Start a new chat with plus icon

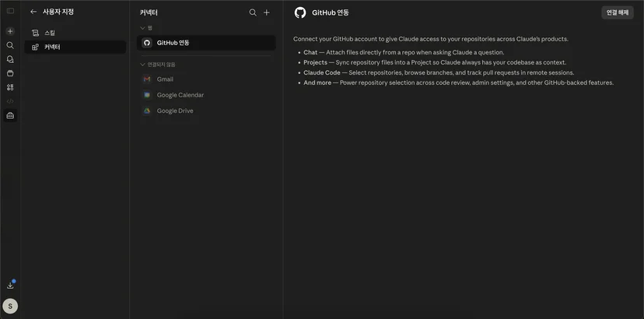10,31
